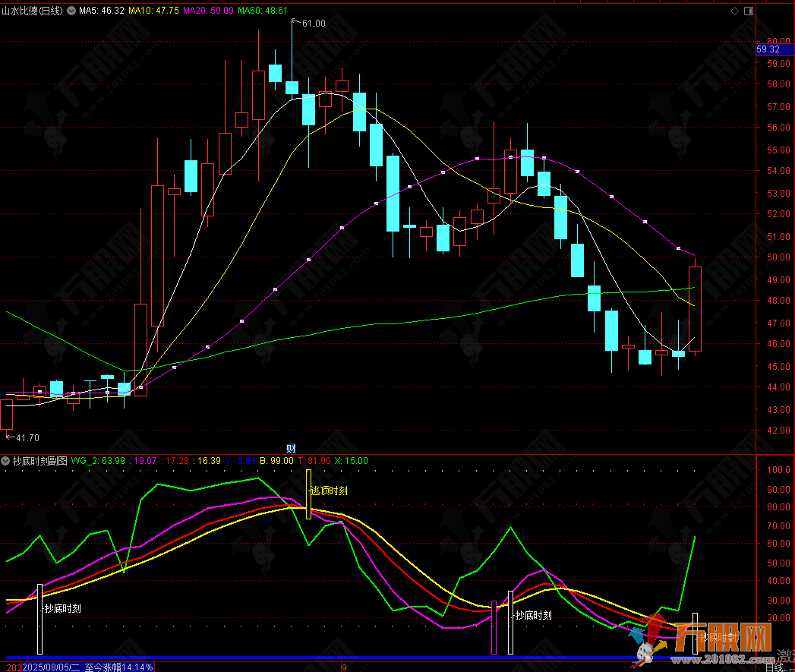Select the MA10 moving average label
Viewport: 795px width, 672px height.
pos(153,11)
